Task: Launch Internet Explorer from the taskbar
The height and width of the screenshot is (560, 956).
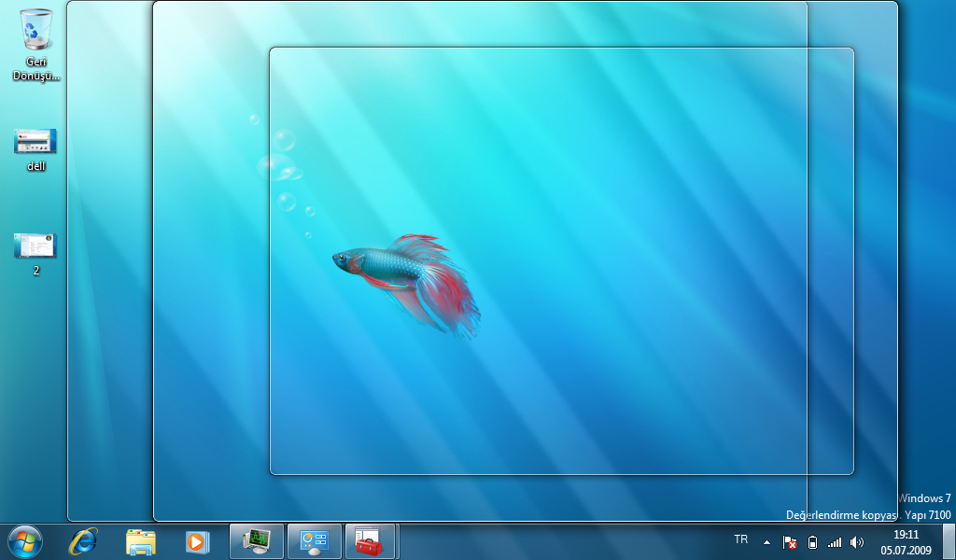Action: point(83,541)
